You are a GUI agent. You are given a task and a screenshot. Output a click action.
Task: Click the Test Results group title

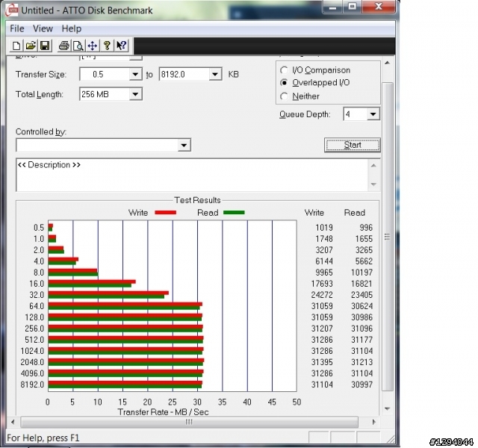tap(197, 200)
